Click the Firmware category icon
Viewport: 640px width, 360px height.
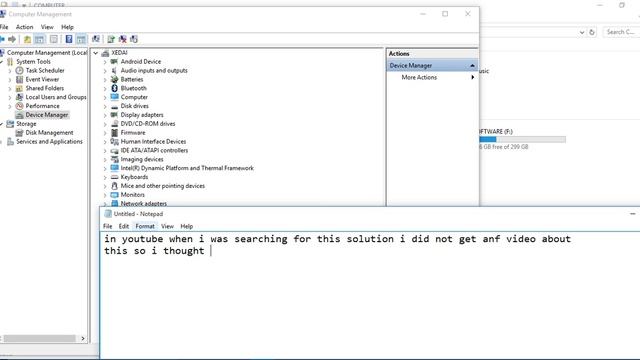point(114,133)
